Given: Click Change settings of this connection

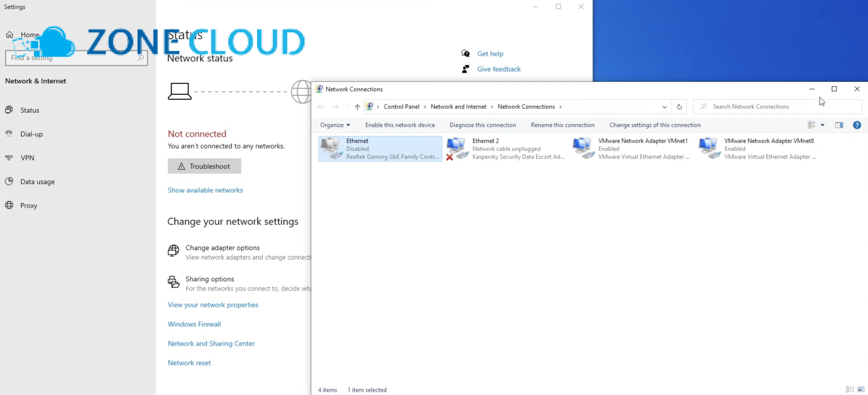Looking at the screenshot, I should [655, 125].
